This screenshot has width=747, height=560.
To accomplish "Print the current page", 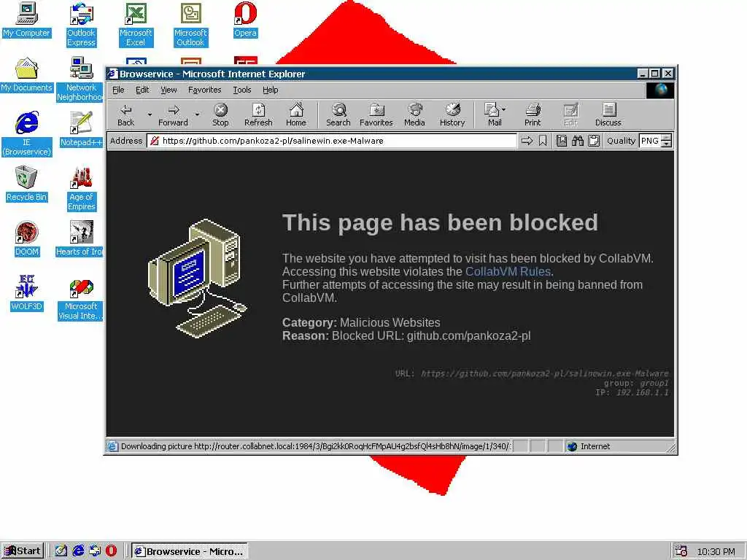I will point(533,114).
